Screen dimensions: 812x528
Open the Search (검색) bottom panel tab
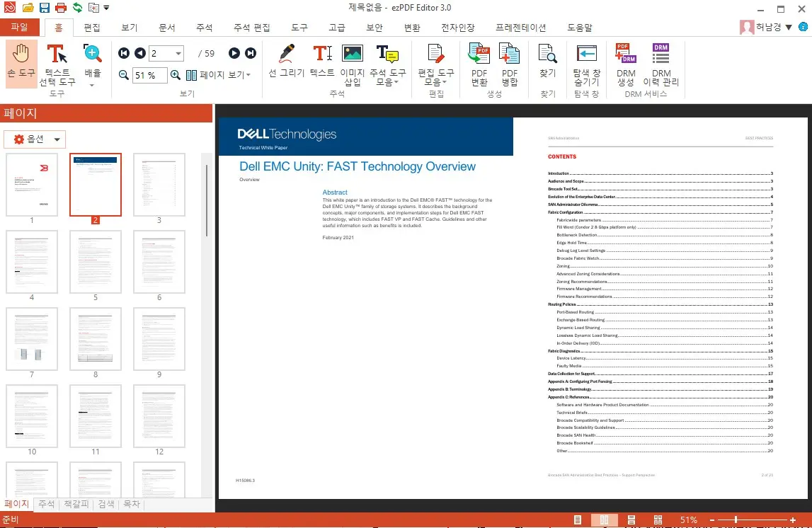tap(106, 504)
